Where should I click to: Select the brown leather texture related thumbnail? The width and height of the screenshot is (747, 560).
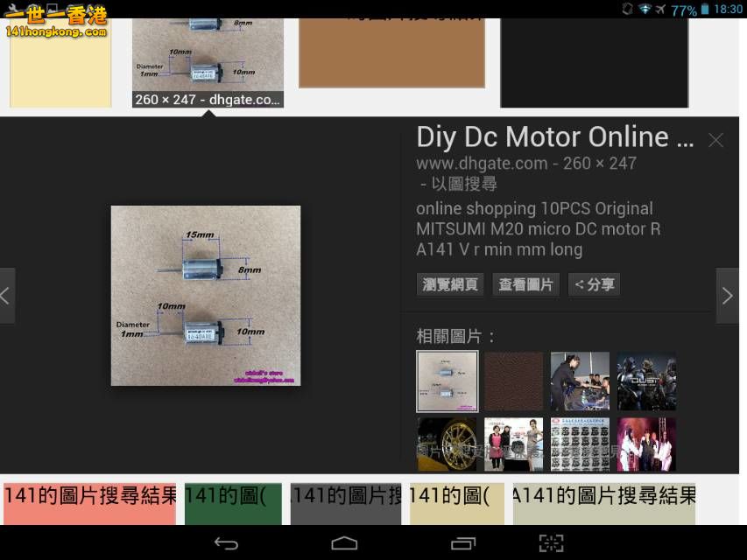[x=513, y=381]
